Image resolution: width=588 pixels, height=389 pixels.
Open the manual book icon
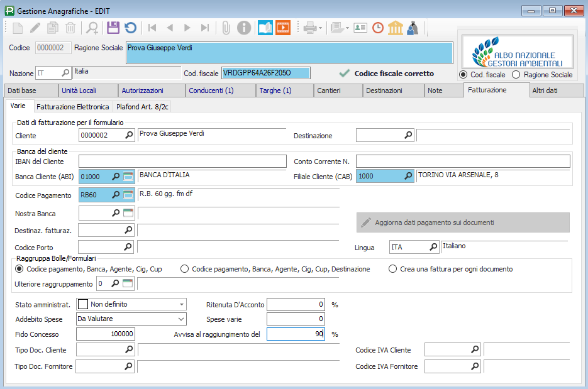(265, 28)
